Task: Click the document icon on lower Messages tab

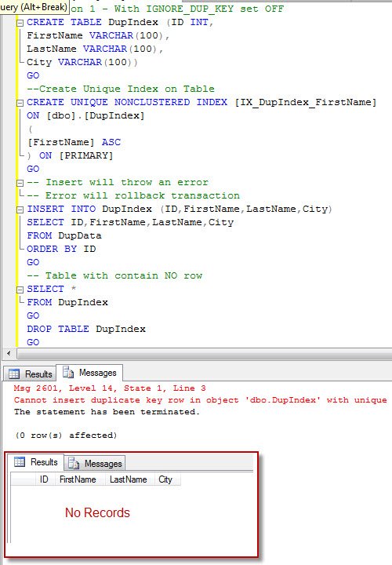Action: (74, 464)
